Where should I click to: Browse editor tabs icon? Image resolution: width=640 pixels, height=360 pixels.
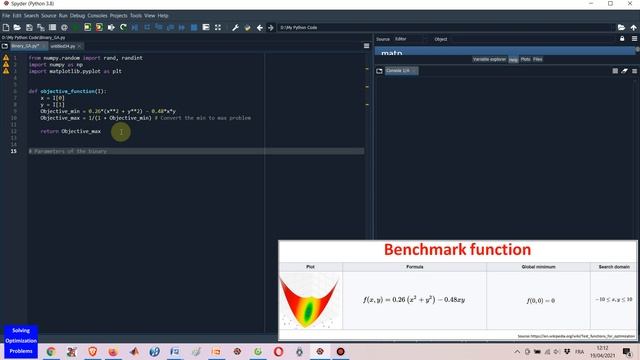[x=5, y=46]
